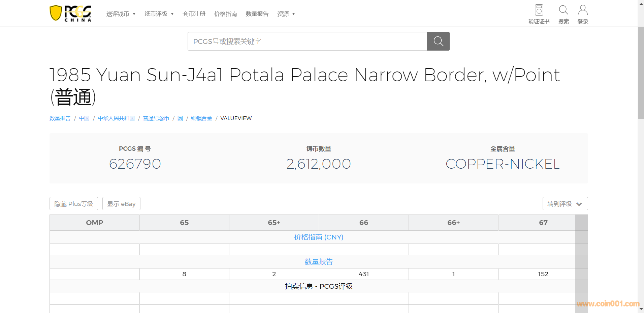
Task: Open the 套币注册 menu item
Action: pyautogui.click(x=194, y=14)
